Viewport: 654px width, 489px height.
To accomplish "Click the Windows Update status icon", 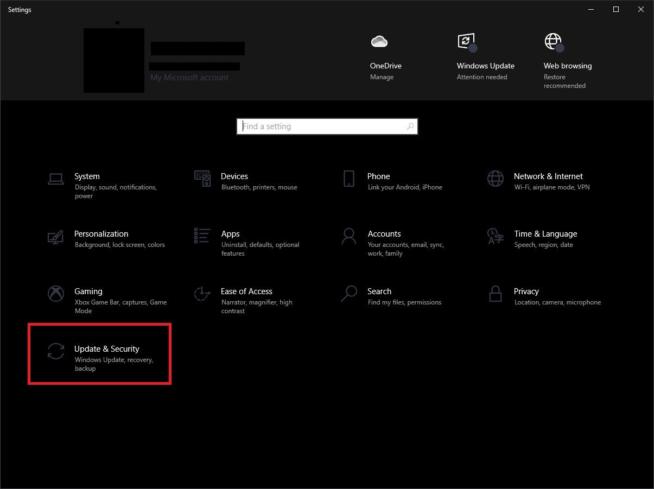I will point(467,42).
